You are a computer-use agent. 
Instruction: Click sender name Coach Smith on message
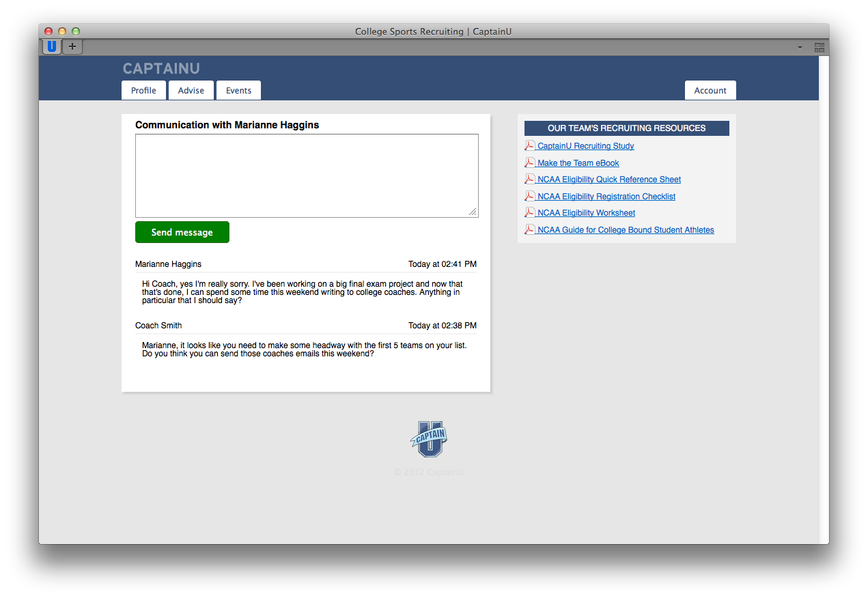click(158, 326)
